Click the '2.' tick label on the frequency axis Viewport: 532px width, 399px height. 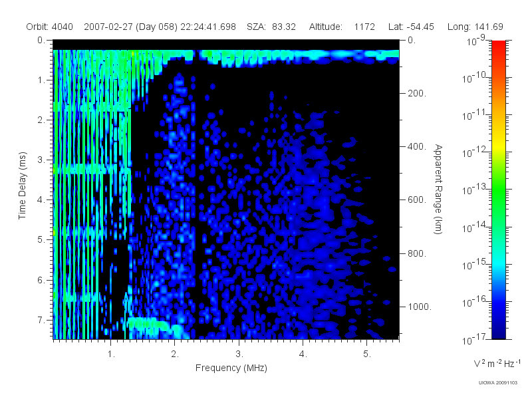point(175,354)
